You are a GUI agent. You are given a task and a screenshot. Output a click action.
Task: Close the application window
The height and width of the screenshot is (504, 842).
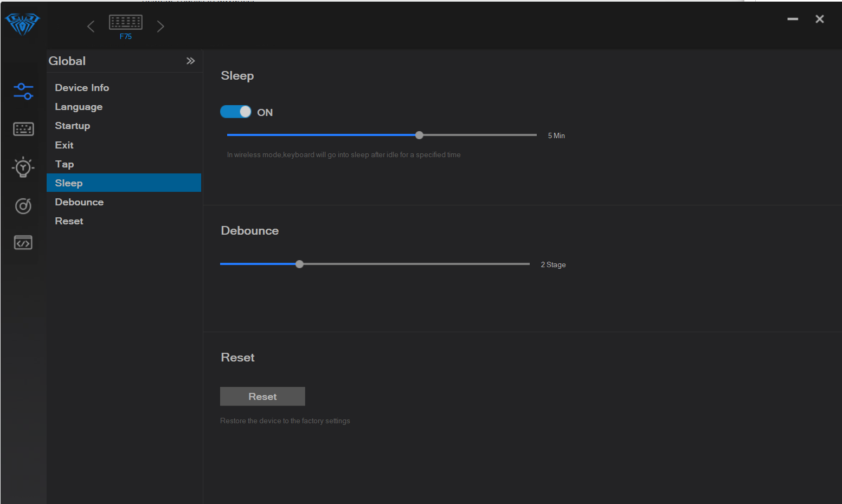(x=820, y=19)
